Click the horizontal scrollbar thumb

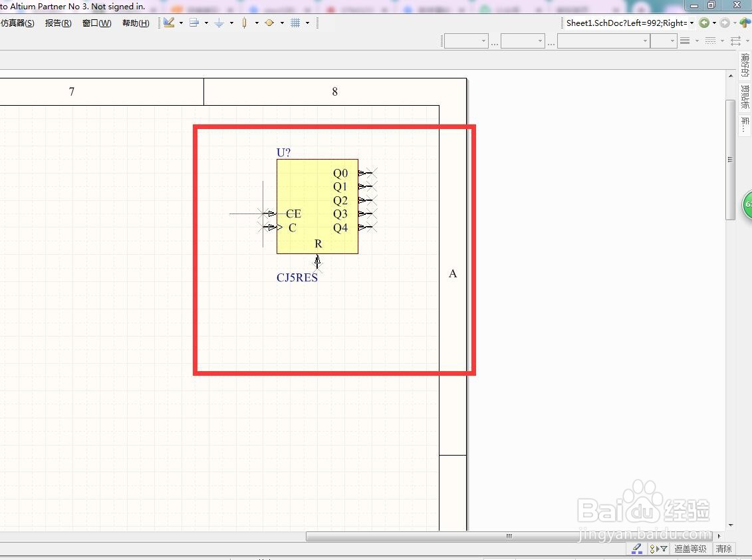point(509,536)
